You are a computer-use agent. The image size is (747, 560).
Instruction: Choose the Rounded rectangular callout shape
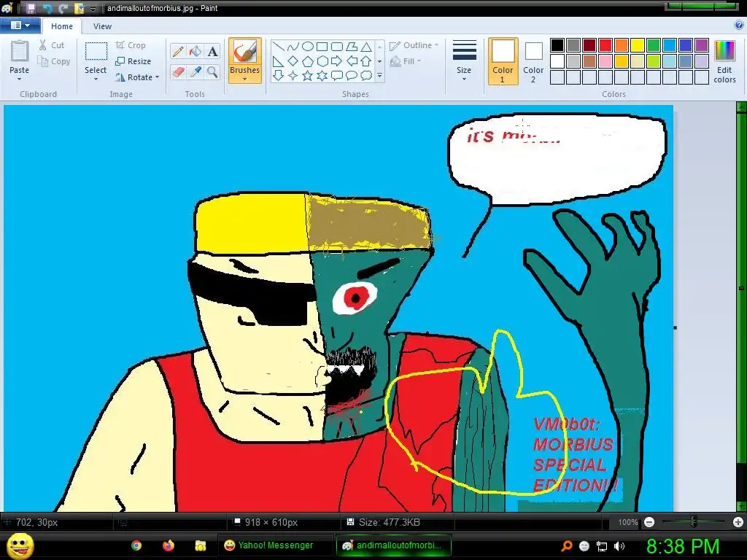pyautogui.click(x=337, y=75)
